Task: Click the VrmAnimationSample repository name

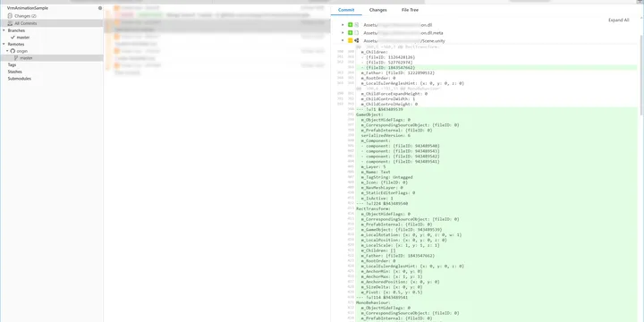Action: (x=28, y=8)
